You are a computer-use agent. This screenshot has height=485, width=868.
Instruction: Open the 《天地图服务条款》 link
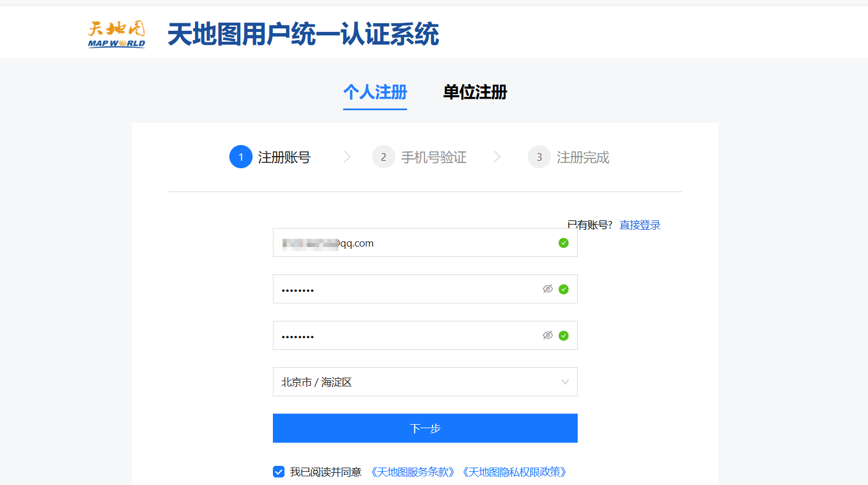413,472
